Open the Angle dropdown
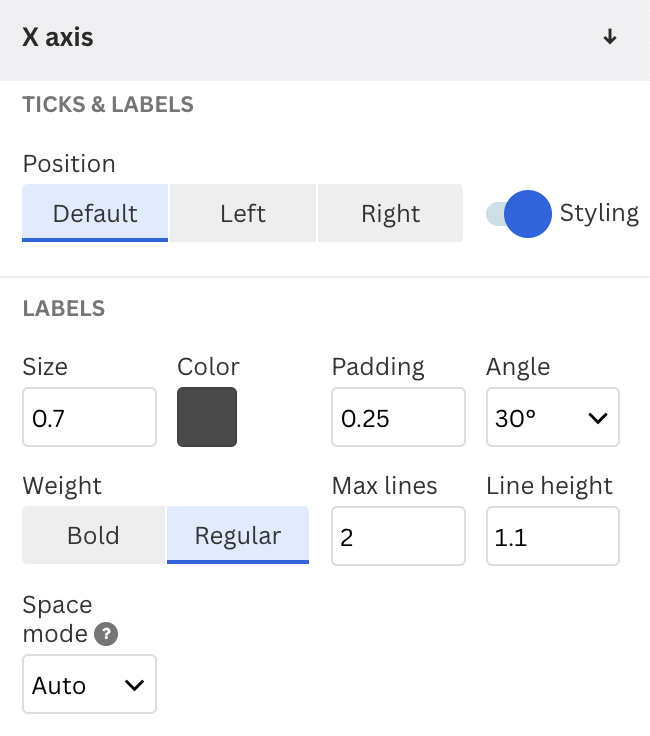The image size is (650, 736). tap(552, 417)
